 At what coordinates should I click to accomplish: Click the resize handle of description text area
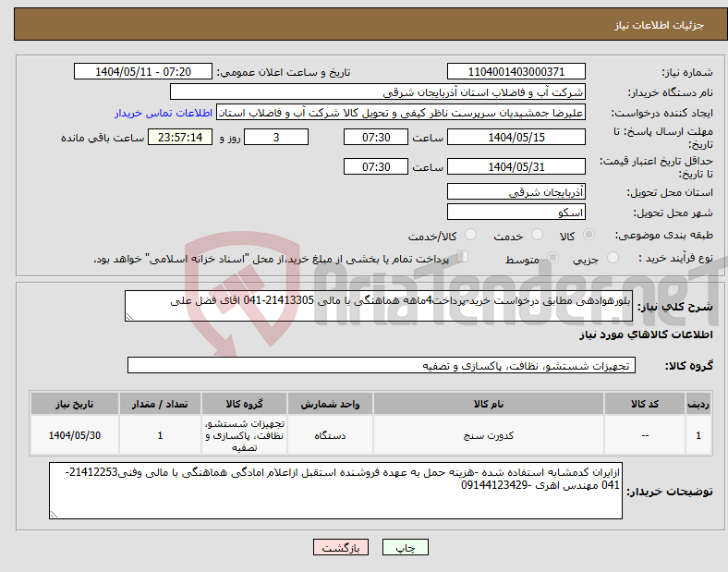(x=129, y=317)
